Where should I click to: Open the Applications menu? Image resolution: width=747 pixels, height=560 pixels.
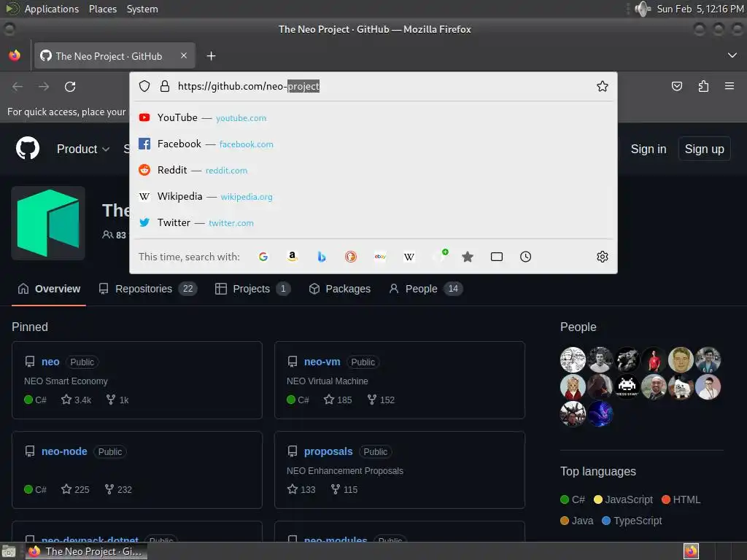(x=52, y=9)
